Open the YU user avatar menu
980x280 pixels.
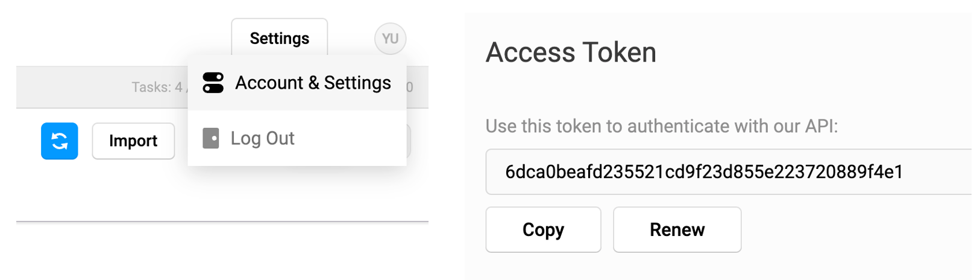(390, 39)
